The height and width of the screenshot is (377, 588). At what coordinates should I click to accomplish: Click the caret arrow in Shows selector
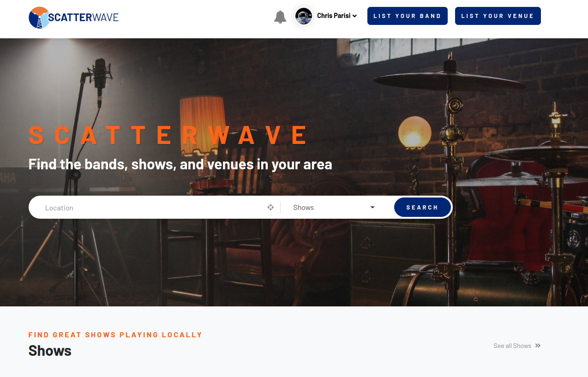click(x=372, y=208)
